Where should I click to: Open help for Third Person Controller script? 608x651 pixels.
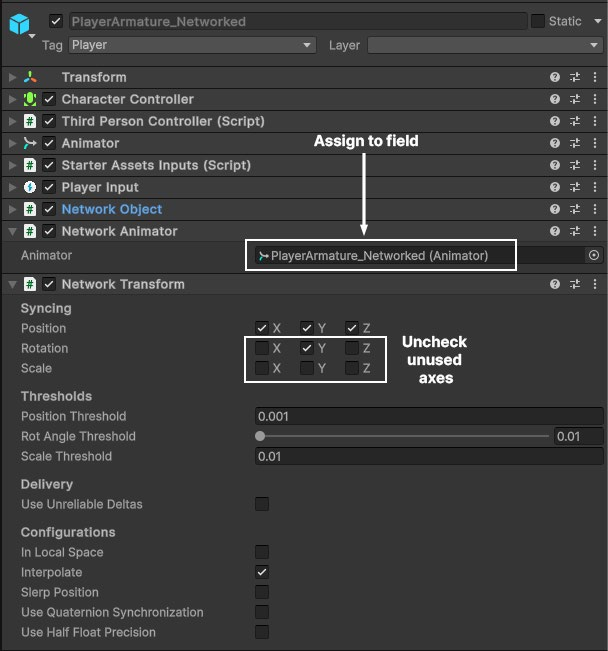[555, 121]
